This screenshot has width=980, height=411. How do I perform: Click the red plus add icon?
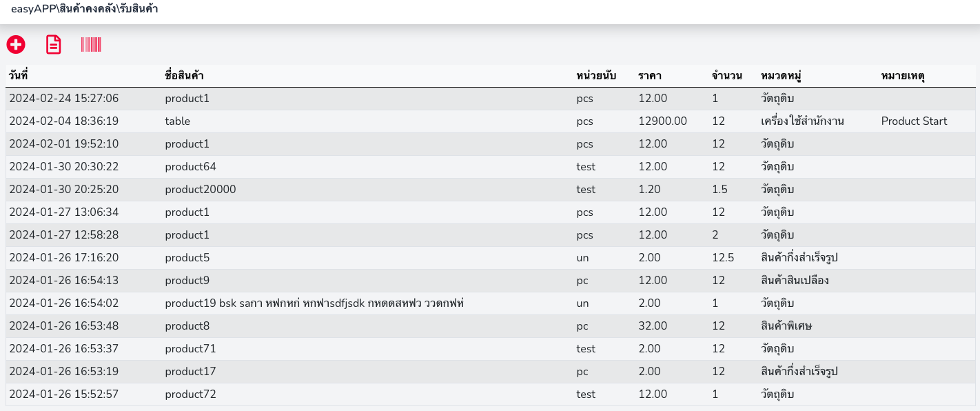16,45
